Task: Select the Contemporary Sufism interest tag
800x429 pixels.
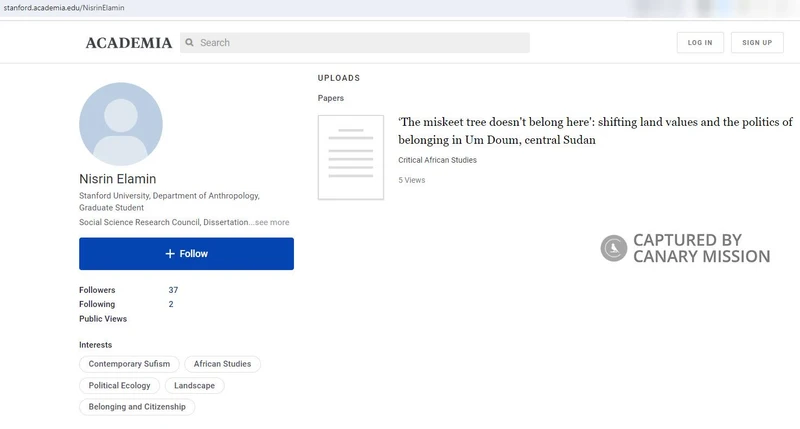Action: [x=129, y=364]
